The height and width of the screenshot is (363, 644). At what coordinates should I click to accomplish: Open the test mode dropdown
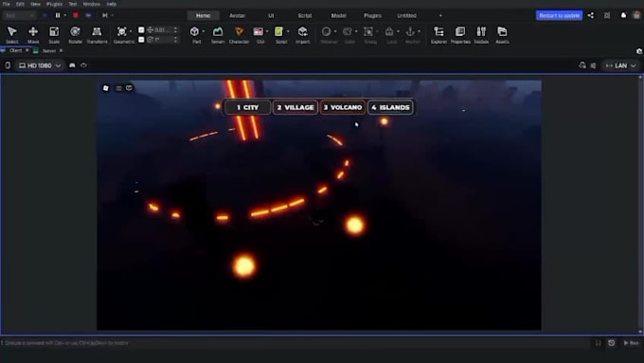click(x=19, y=15)
